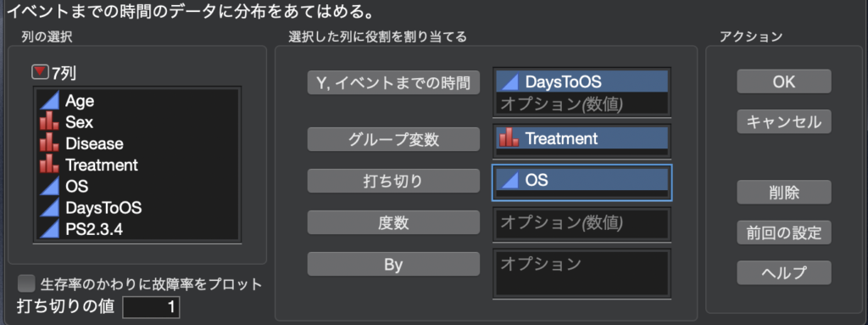Click the 度数 role button

(393, 222)
